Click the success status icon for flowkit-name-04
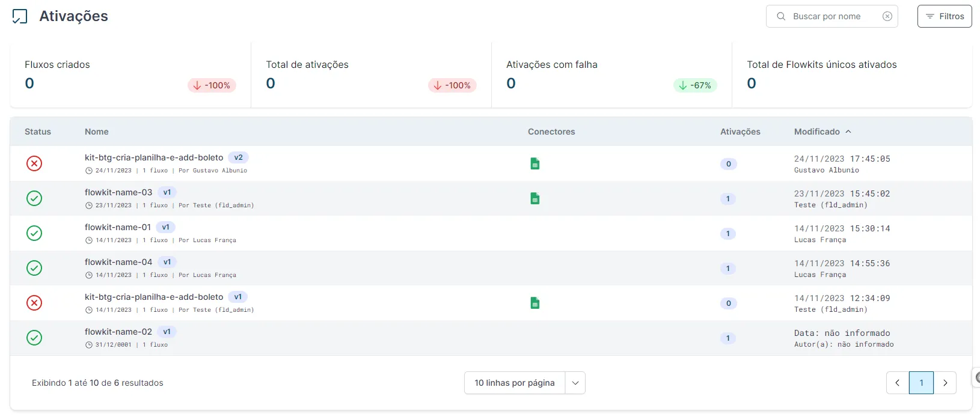This screenshot has height=420, width=980. pyautogui.click(x=34, y=268)
